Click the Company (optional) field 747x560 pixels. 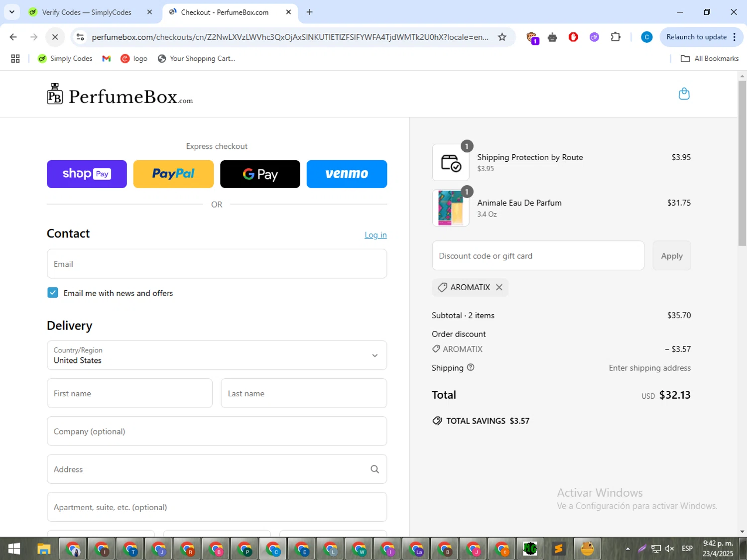click(217, 431)
